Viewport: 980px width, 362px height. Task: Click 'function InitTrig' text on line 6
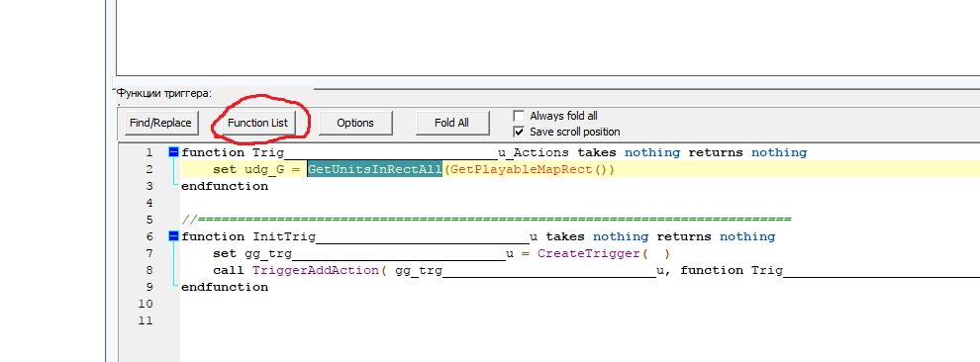[x=248, y=236]
